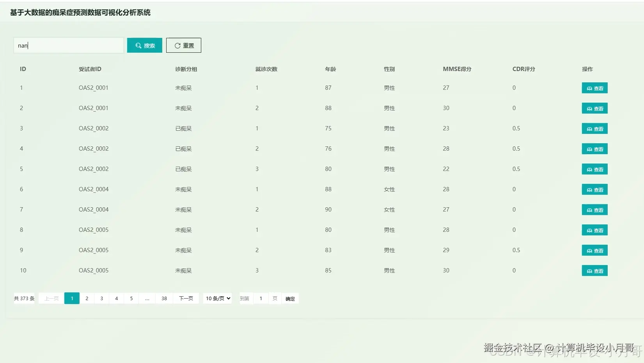Go to pagination page 2

pos(87,298)
